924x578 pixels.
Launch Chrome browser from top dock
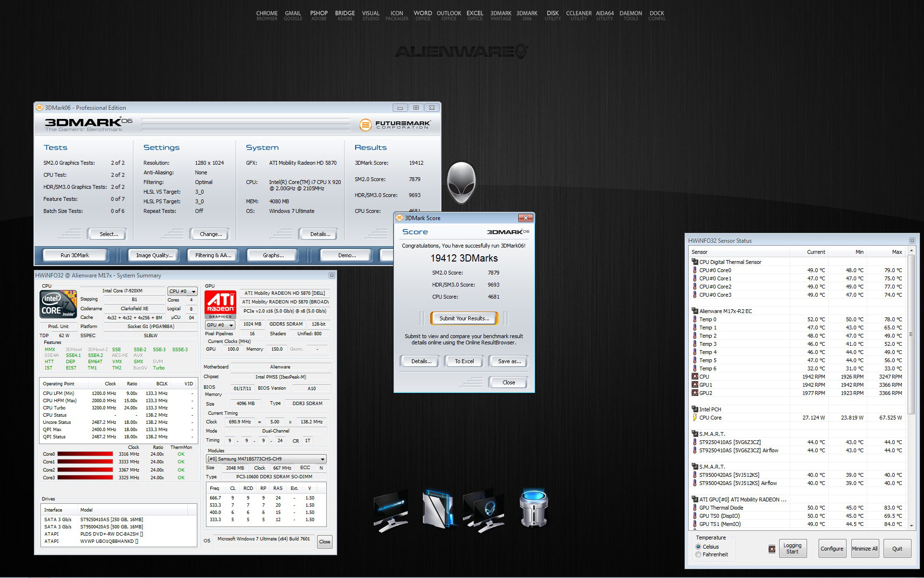267,16
